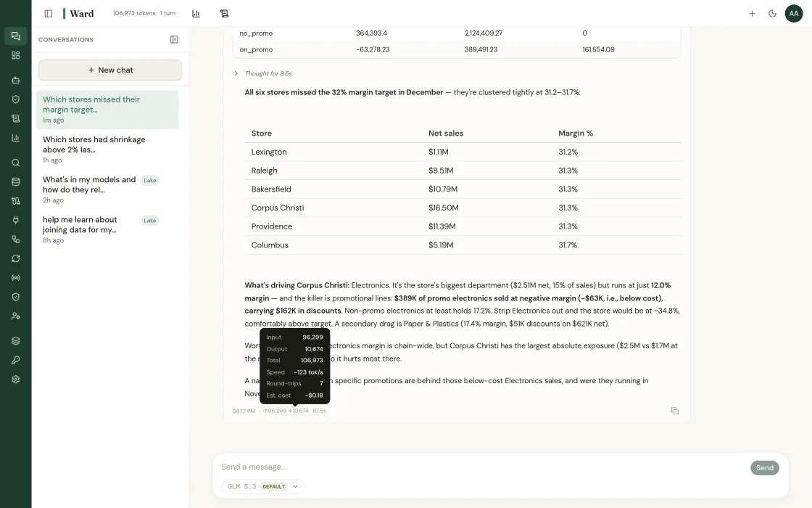Click the -63,278.23 value
812x508 pixels.
[x=373, y=50]
